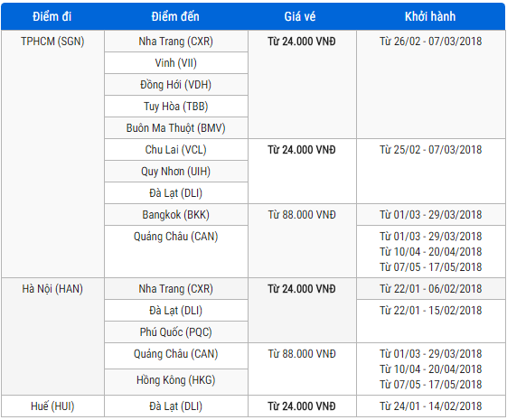
Task: Click the Từ 88.000 VNĐ price for Bangkok
Action: pos(302,215)
